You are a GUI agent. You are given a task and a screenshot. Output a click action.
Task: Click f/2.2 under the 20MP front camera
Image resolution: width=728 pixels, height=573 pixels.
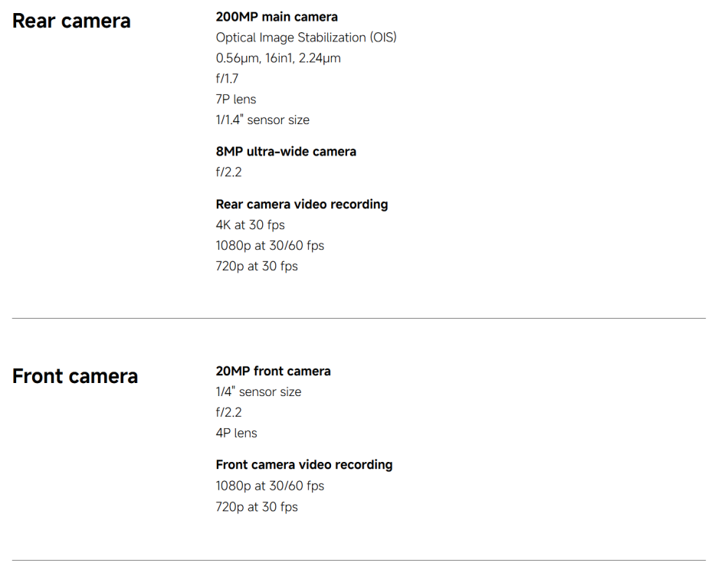tap(228, 413)
